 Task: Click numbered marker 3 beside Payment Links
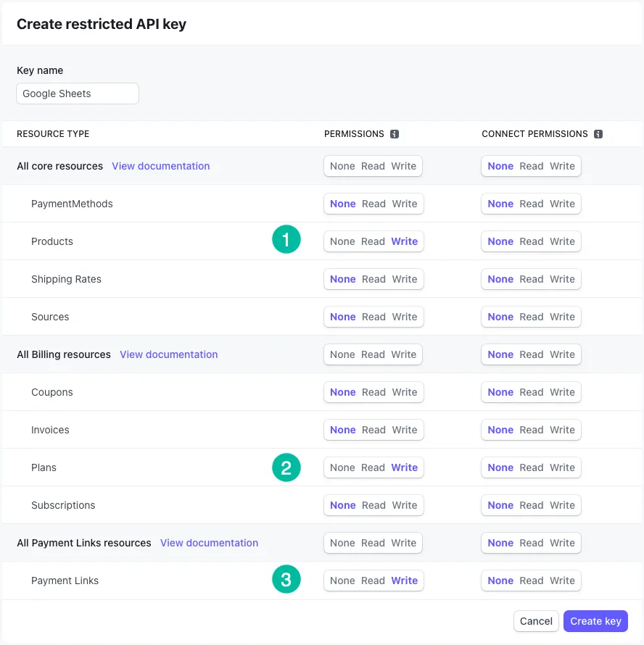286,580
